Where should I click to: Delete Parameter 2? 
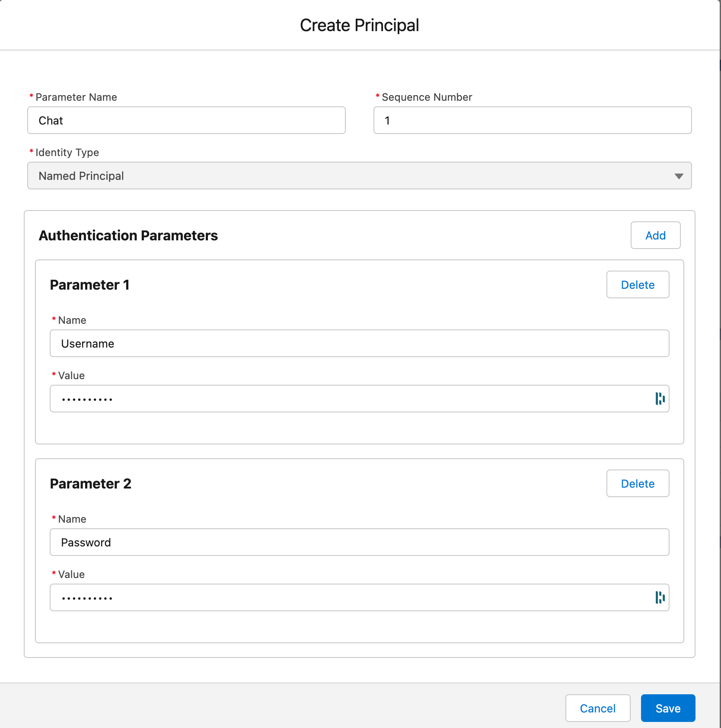[x=638, y=484]
